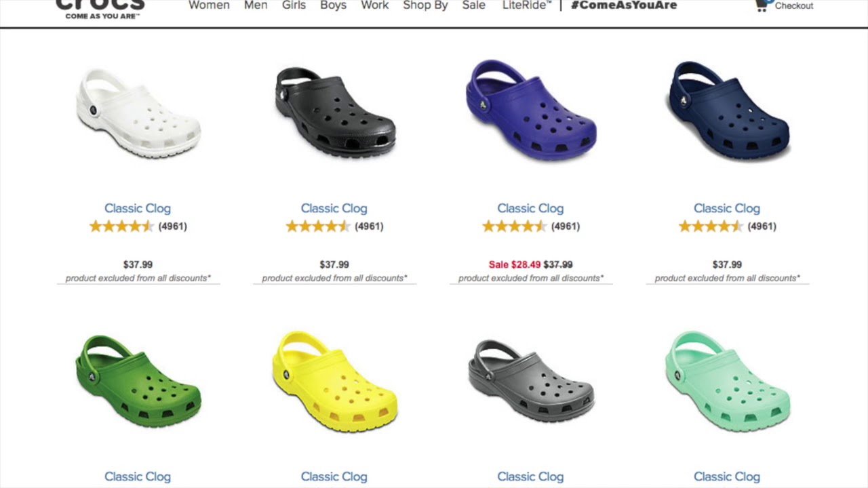Open the LiteRide navigation link
The image size is (868, 488).
point(527,5)
